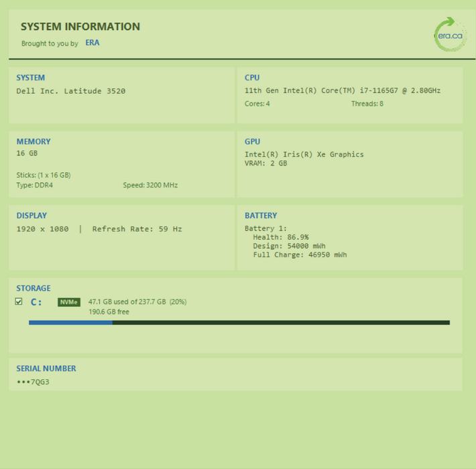Click the Intel Core i7-1165G7 processor name
476x469 pixels.
point(343,90)
